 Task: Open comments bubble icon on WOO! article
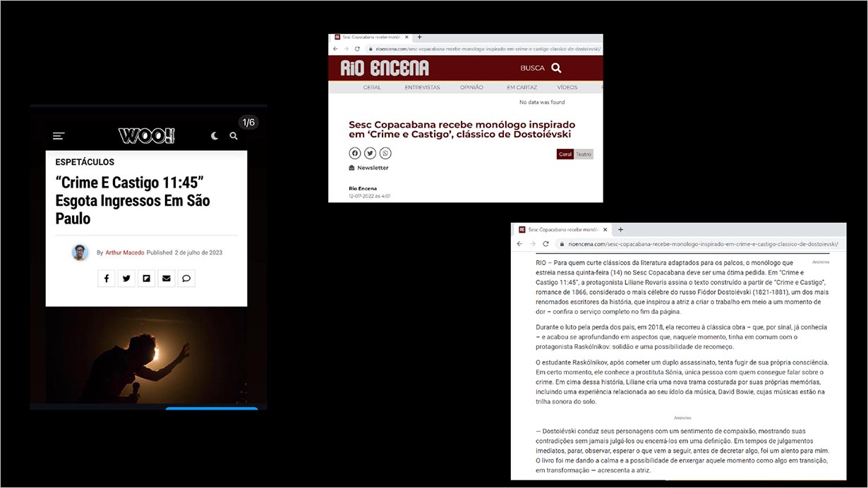[186, 279]
